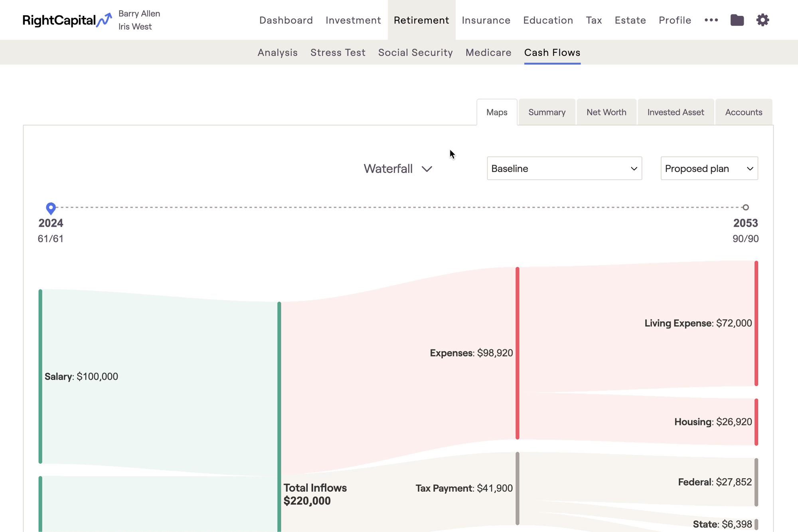The width and height of the screenshot is (798, 532).
Task: Click the three-dots more menu
Action: click(x=711, y=20)
